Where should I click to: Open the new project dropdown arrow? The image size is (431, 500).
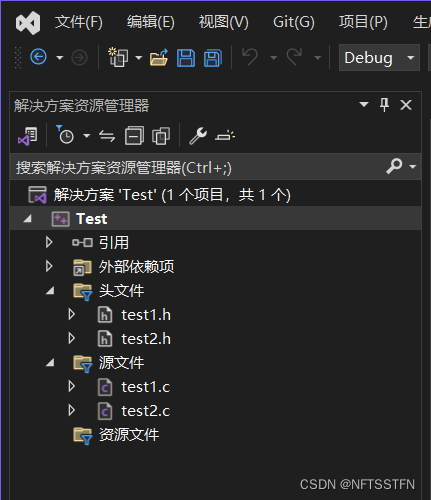point(139,58)
